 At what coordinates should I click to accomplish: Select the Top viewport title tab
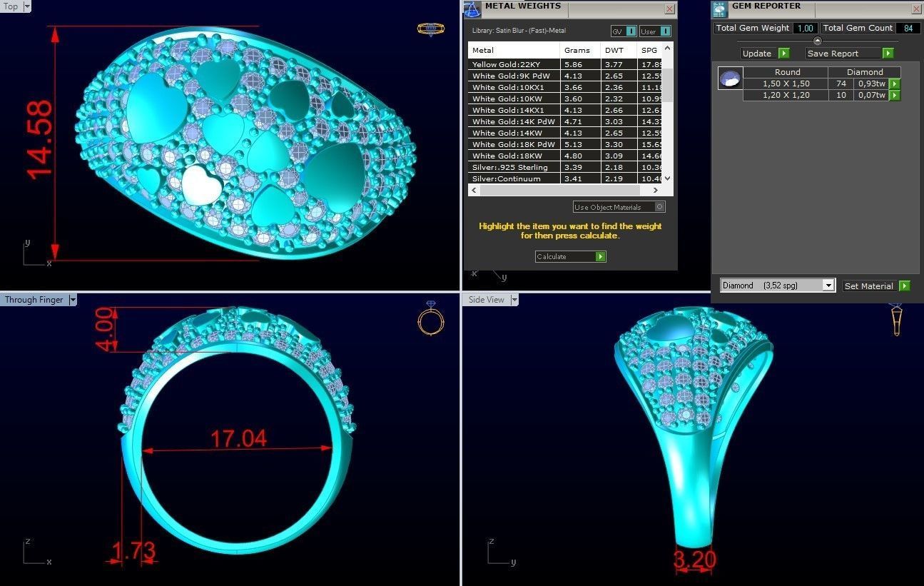(11, 6)
